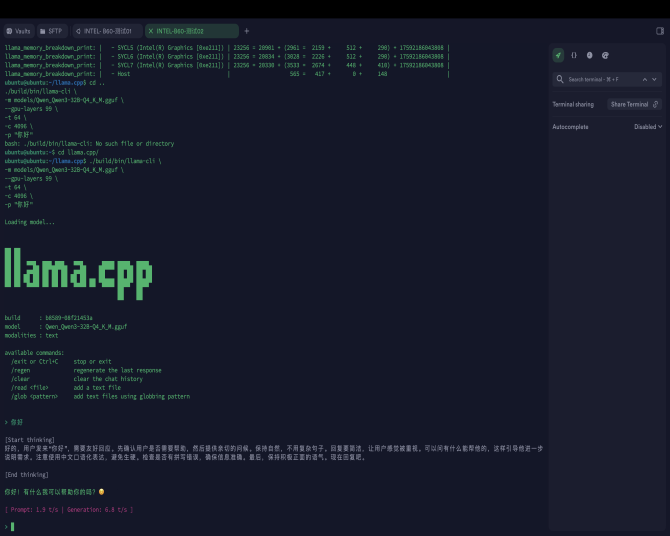Viewport: 670px width, 536px height.
Task: Click the build b8589 version line
Action: coord(48,318)
